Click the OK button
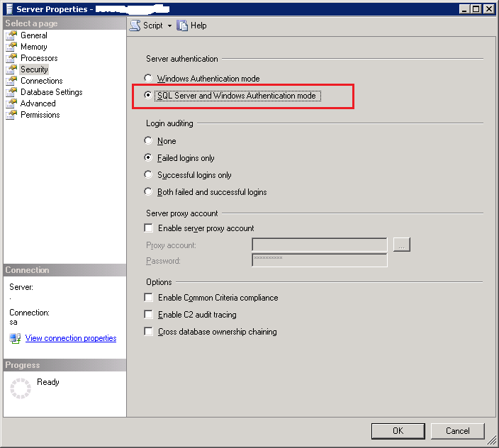The image size is (499, 448). 398,431
